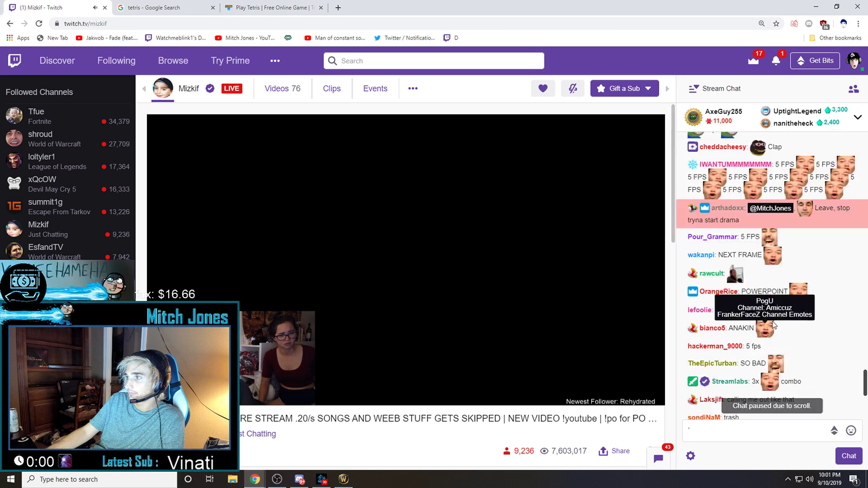Image resolution: width=868 pixels, height=488 pixels.
Task: Focus the Twitch search box
Action: (434, 61)
